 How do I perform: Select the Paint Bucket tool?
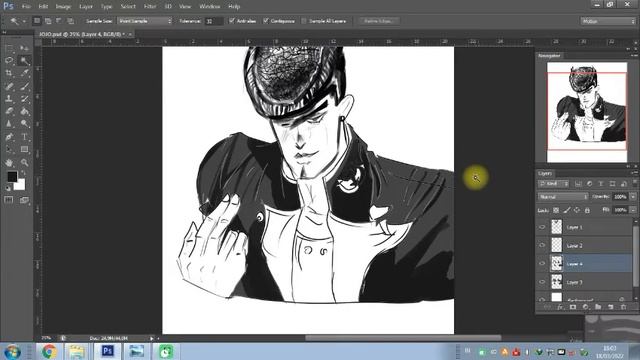24,111
